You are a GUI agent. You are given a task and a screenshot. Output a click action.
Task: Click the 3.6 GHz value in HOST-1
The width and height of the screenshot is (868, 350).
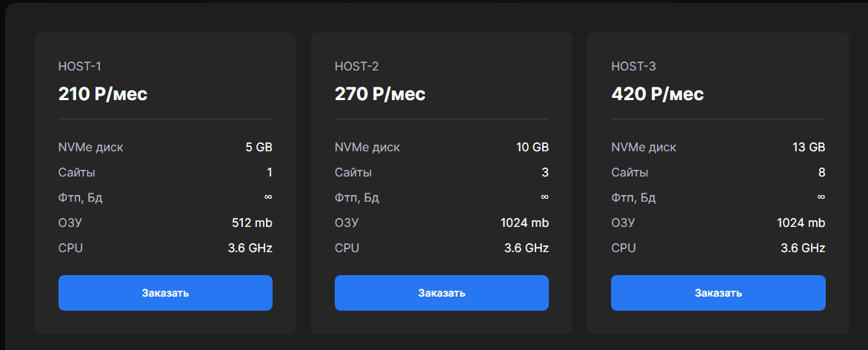[250, 248]
